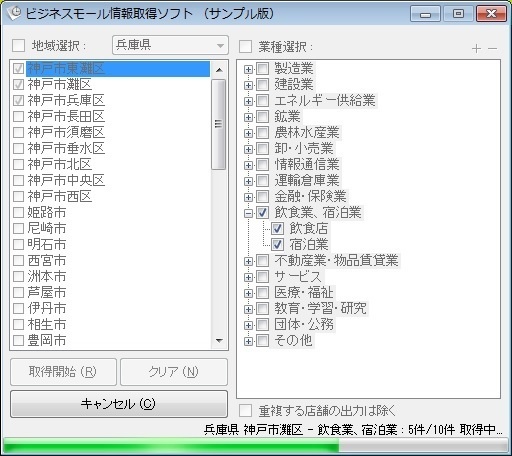Close the window

pyautogui.click(x=491, y=14)
